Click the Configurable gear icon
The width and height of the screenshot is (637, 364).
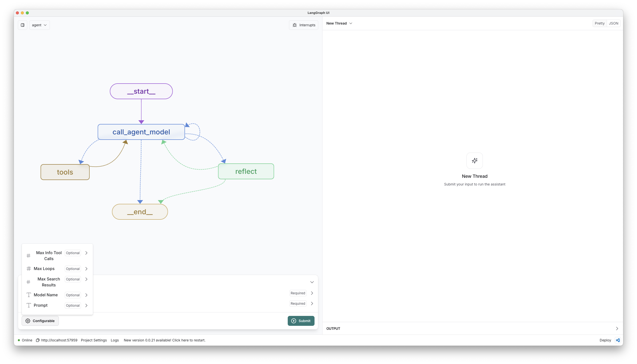[x=28, y=321]
